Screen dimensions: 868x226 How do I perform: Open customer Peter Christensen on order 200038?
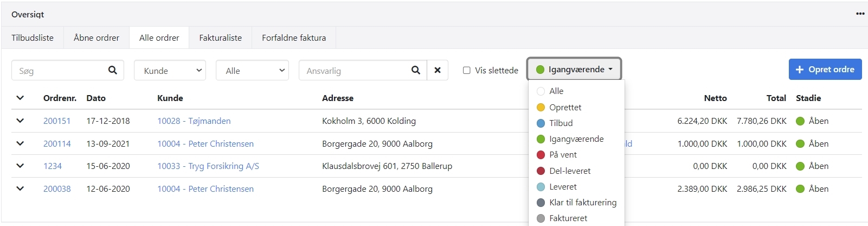pyautogui.click(x=205, y=189)
